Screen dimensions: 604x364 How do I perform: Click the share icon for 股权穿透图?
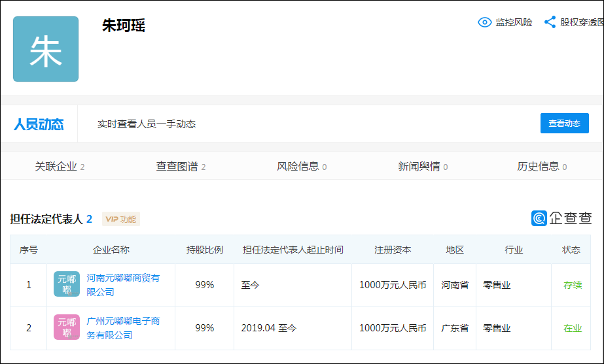[x=550, y=22]
